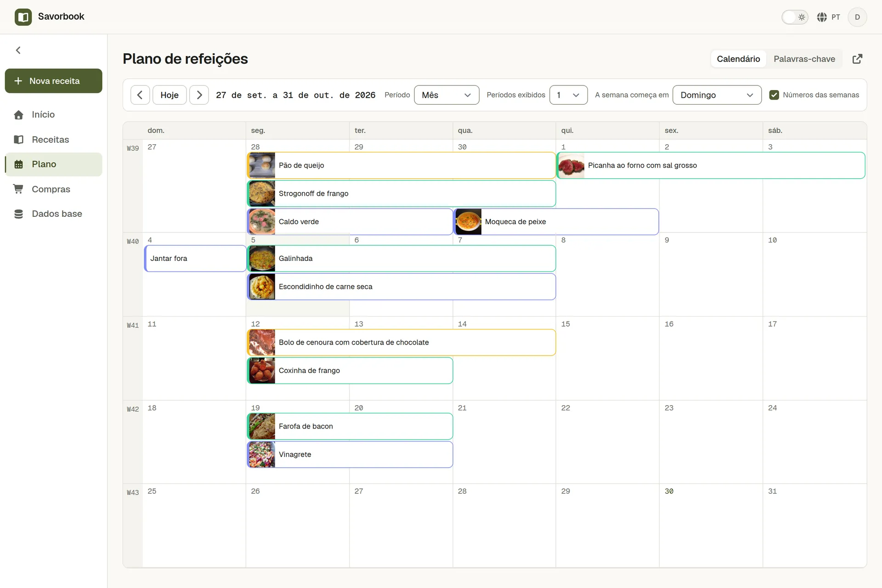Open Plano in the sidebar
882x588 pixels.
(54, 164)
